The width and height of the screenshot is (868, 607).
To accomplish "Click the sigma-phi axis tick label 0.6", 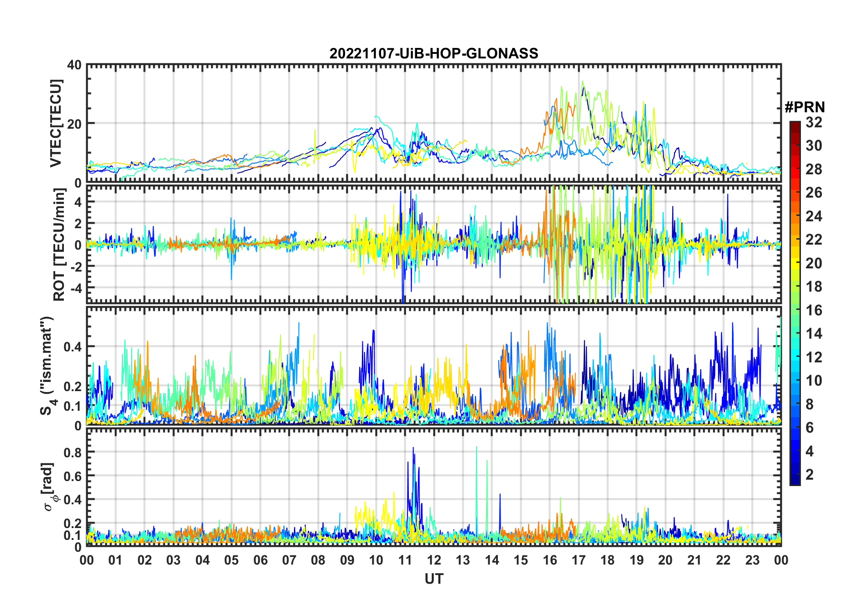I will pos(72,476).
